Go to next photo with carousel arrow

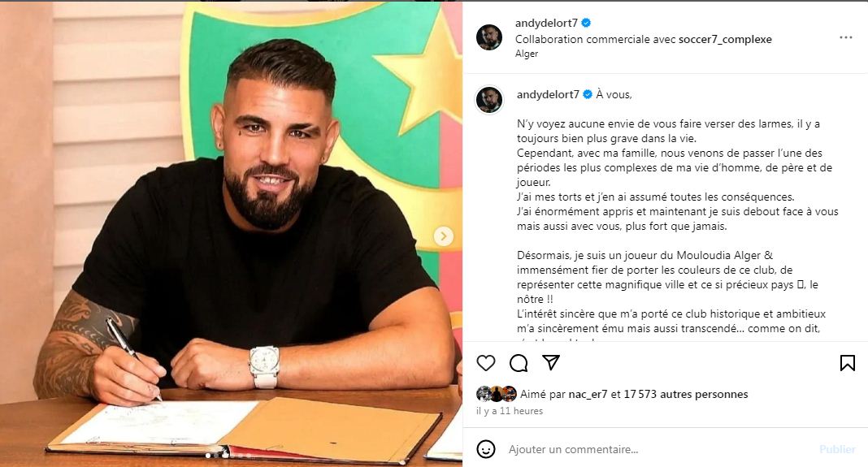[443, 236]
